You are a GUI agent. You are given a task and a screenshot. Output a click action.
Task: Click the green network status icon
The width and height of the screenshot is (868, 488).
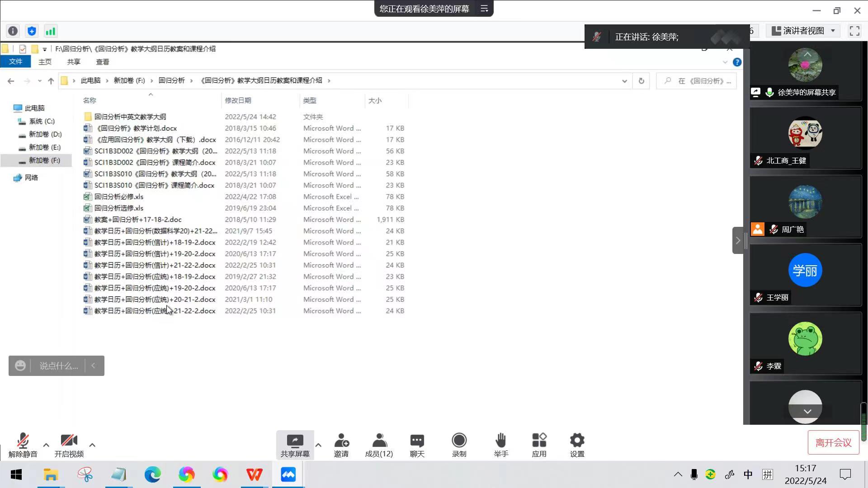[x=50, y=31]
